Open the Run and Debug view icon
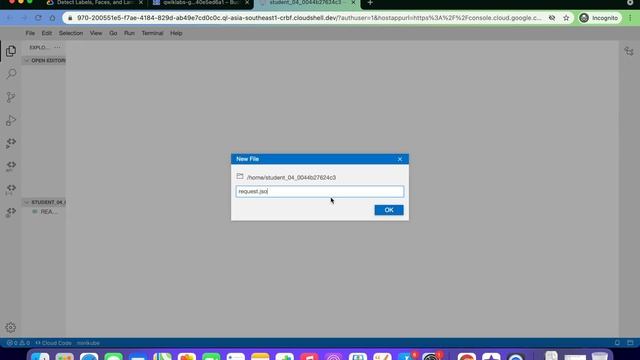 (11, 120)
